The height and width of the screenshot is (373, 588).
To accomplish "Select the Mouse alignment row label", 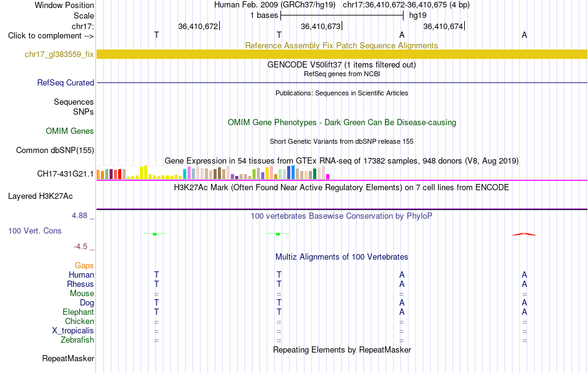I will (82, 294).
